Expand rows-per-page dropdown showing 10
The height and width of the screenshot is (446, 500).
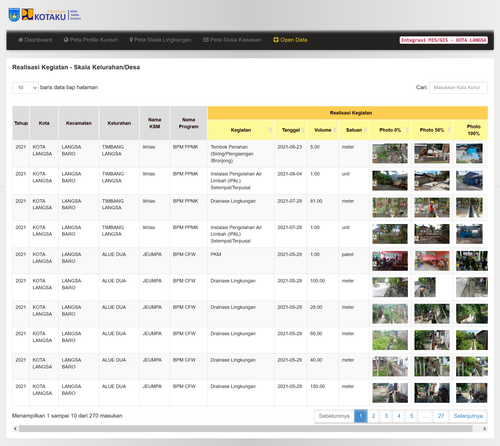tap(25, 88)
